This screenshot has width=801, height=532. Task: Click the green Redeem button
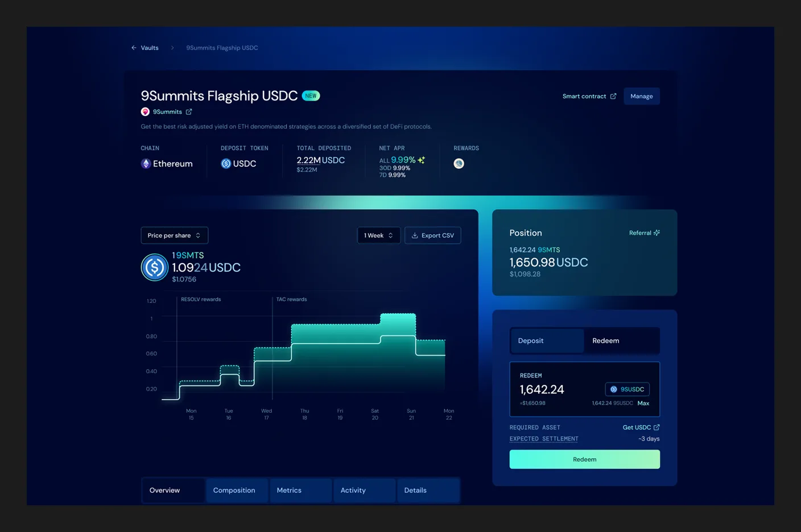(x=584, y=459)
